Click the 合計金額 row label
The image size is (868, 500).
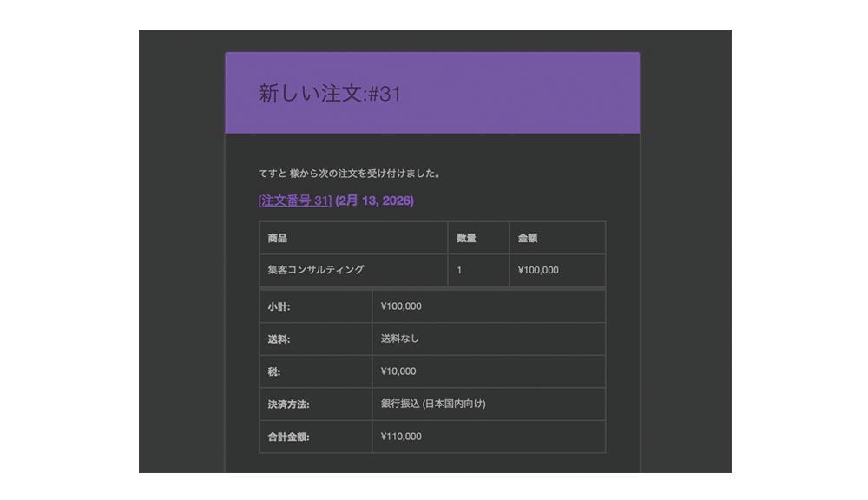click(x=289, y=437)
